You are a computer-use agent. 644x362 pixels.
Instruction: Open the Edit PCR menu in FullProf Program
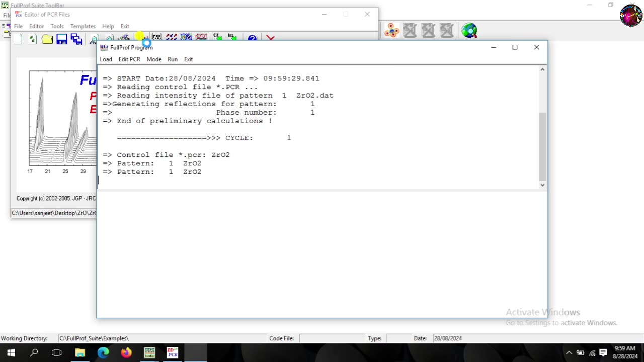click(x=129, y=59)
